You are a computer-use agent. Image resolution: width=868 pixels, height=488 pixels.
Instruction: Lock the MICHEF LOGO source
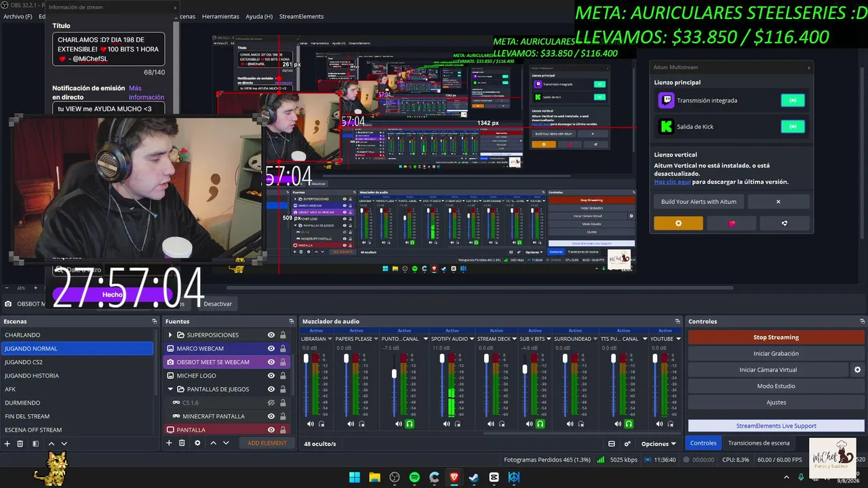coord(283,375)
